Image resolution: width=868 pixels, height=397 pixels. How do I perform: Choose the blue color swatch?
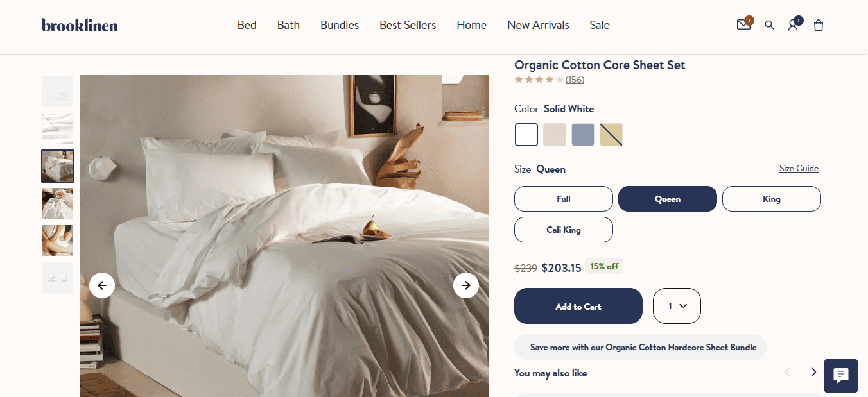tap(583, 135)
